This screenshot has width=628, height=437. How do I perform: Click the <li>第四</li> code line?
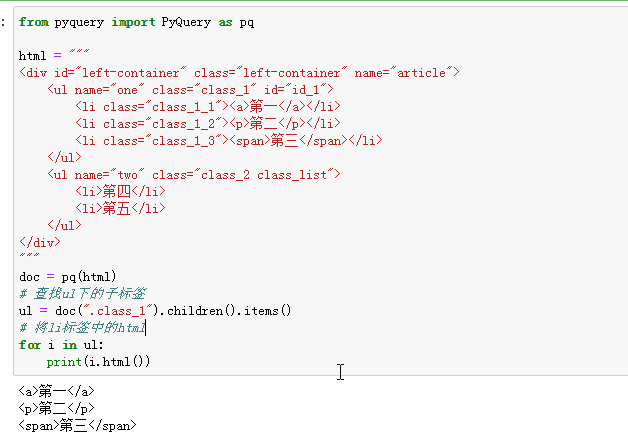[120, 191]
